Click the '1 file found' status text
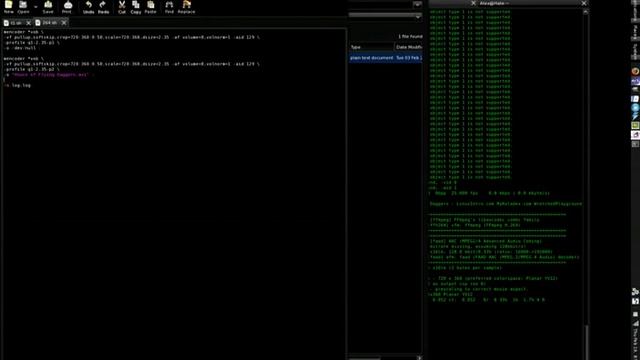The width and height of the screenshot is (640, 360). tap(410, 36)
